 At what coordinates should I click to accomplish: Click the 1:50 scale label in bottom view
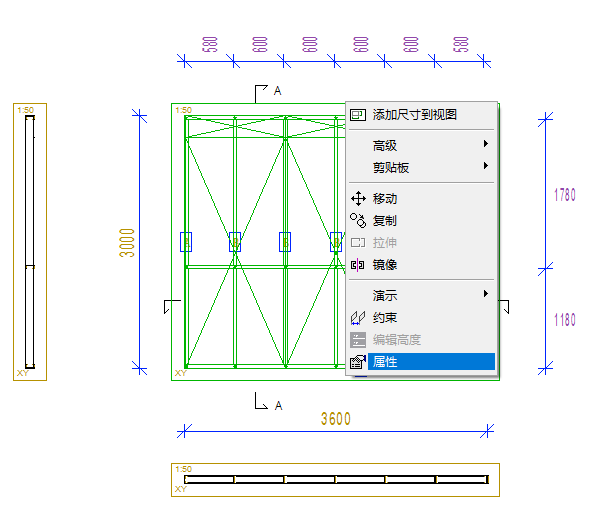coord(183,469)
